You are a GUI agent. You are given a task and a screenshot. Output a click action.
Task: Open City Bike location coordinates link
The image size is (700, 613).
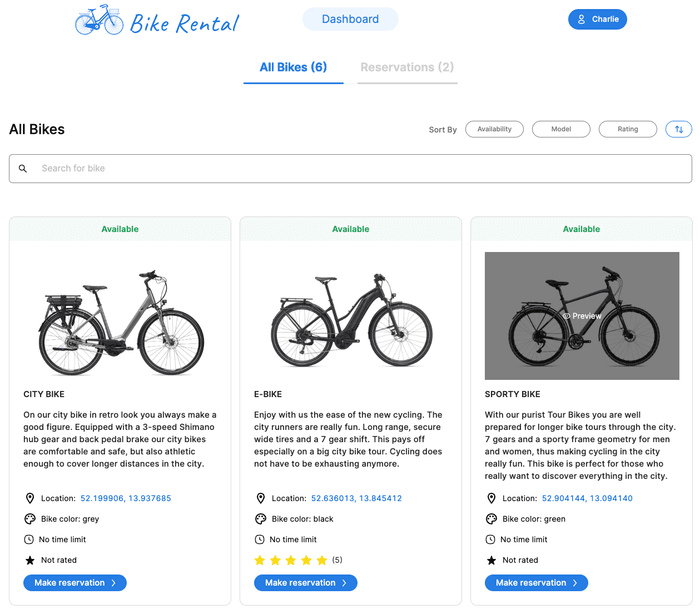pyautogui.click(x=126, y=498)
